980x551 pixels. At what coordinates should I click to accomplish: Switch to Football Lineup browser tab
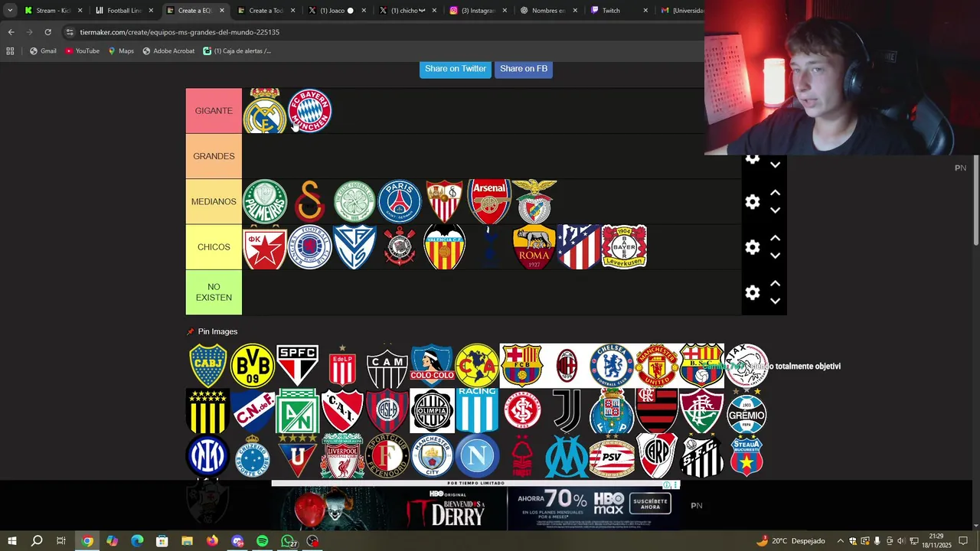[x=123, y=11]
